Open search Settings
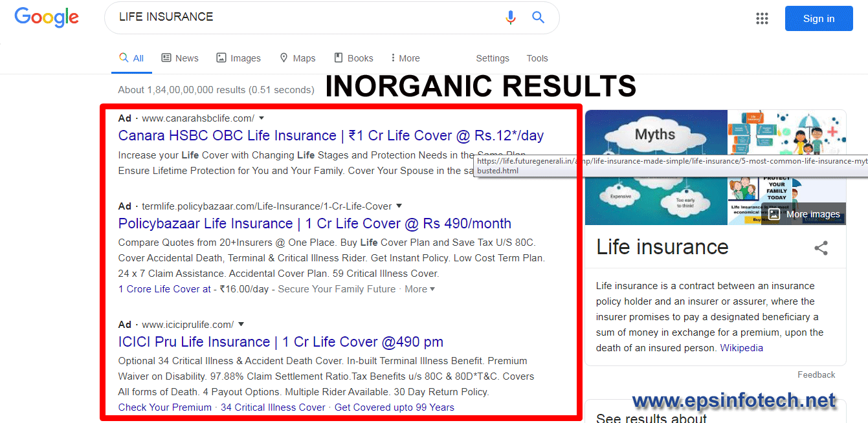Image resolution: width=868 pixels, height=423 pixels. (493, 58)
